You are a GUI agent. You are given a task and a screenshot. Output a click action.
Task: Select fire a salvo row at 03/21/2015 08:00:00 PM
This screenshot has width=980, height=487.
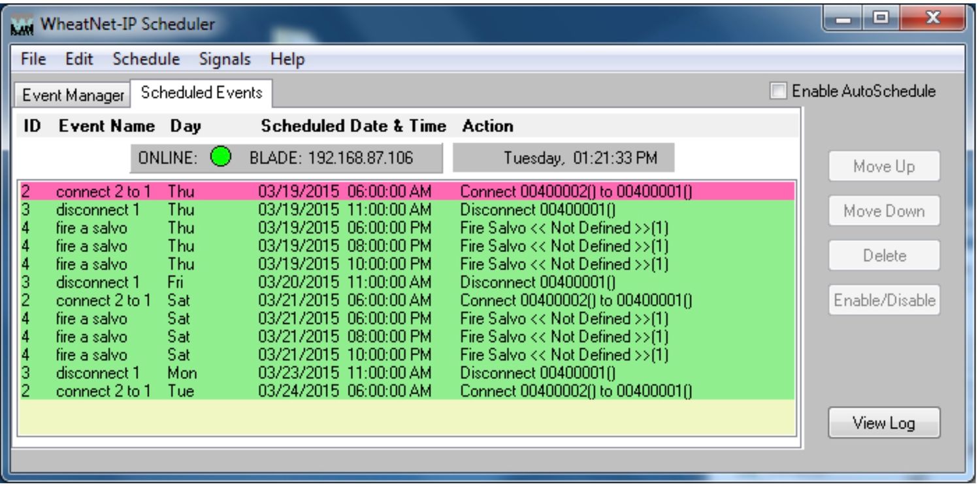click(406, 337)
